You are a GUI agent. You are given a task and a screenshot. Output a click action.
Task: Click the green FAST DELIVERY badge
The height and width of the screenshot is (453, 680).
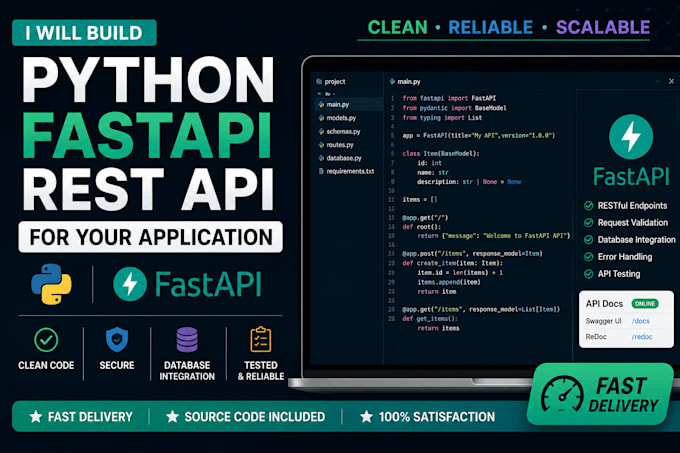(x=600, y=394)
